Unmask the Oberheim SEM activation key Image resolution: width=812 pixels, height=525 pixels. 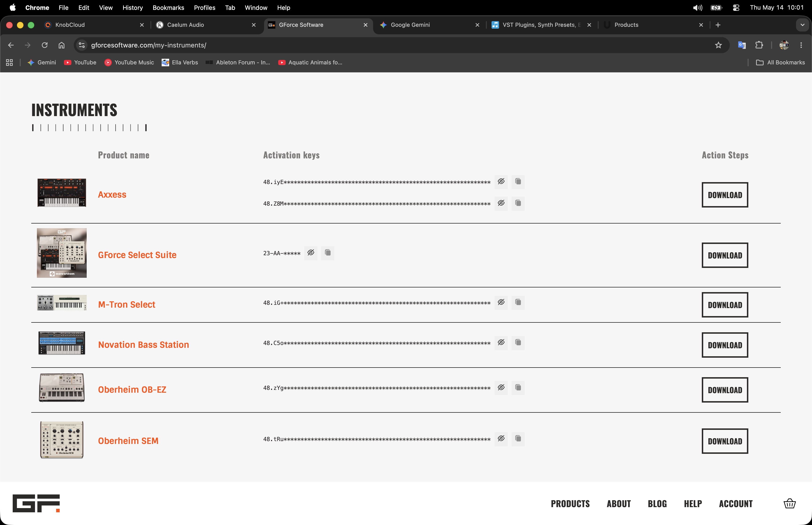point(501,439)
